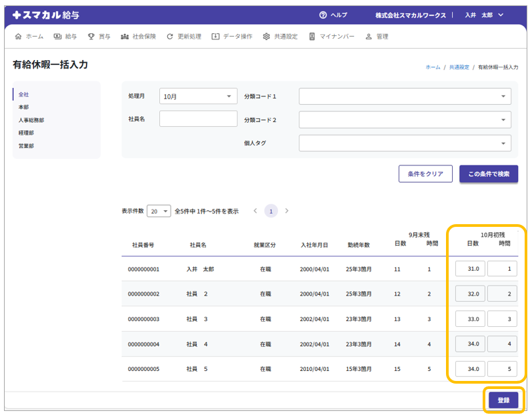Open the データ操作 download icon menu
532x417 pixels.
pos(215,37)
